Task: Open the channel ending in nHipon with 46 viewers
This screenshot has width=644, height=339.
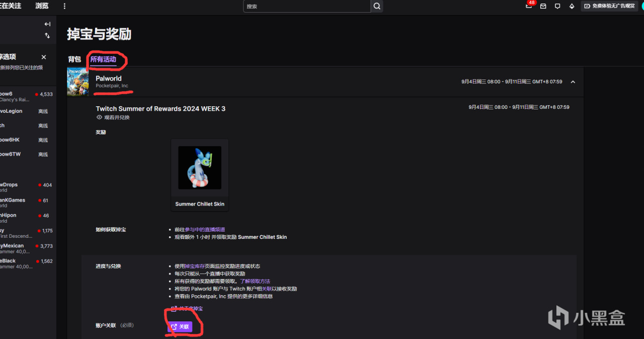Action: tap(26, 218)
